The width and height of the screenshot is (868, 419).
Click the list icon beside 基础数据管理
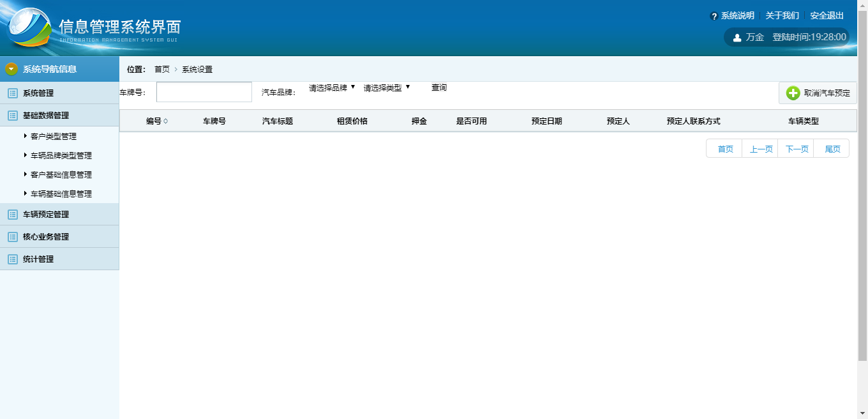(x=12, y=116)
